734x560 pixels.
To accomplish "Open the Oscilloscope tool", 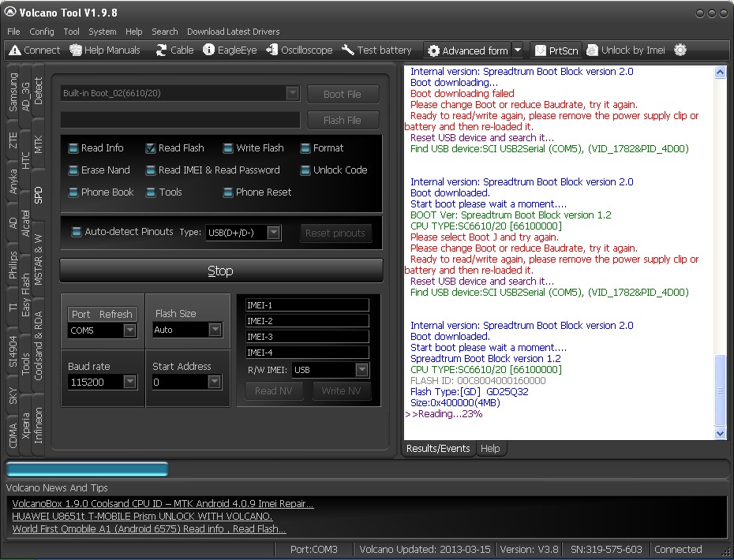I will (x=299, y=50).
